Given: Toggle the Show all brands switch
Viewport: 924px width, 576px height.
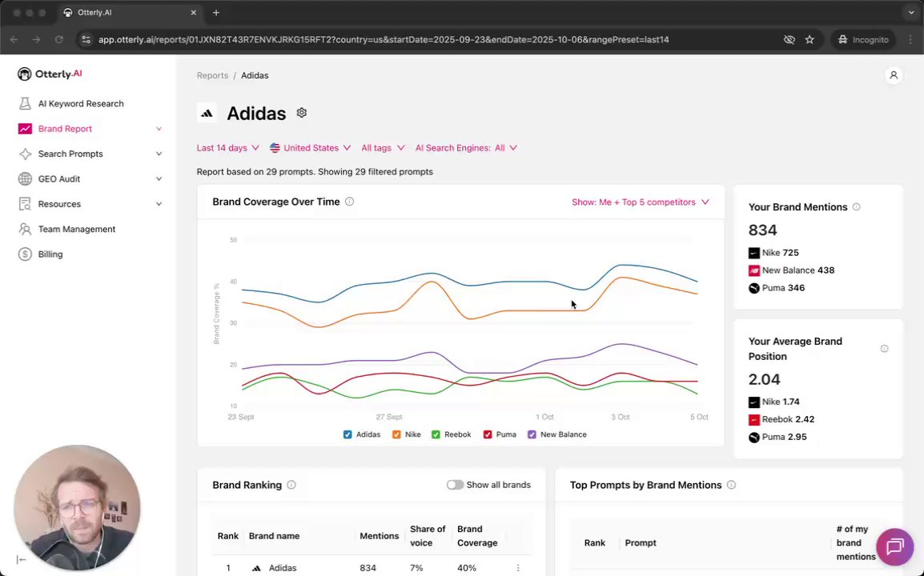Looking at the screenshot, I should [x=455, y=485].
